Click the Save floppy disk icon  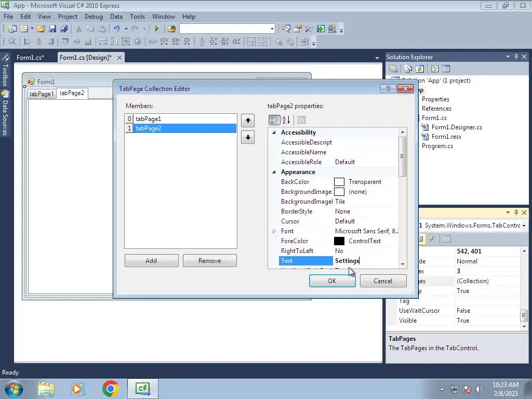click(52, 29)
